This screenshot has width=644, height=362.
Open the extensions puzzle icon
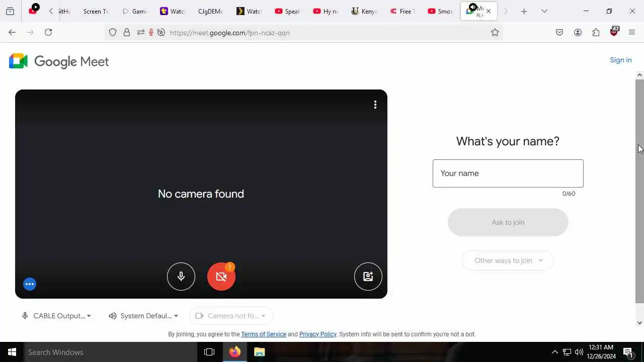(x=596, y=32)
